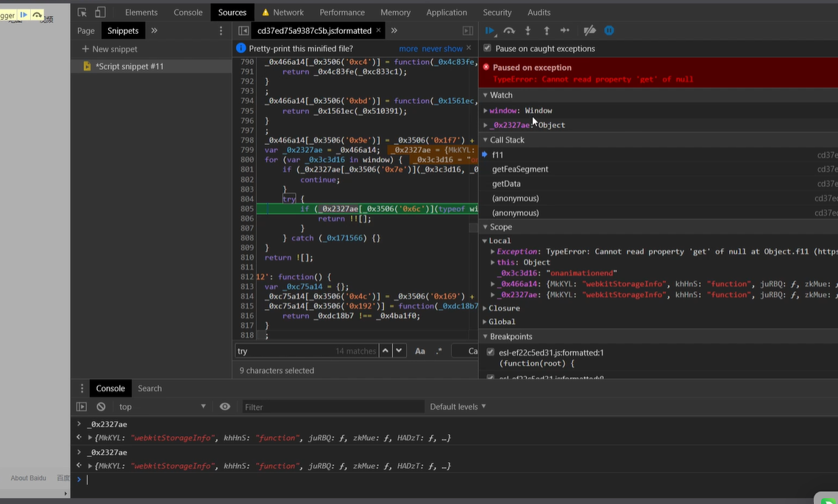Open the inspect element picker tool
The image size is (838, 504).
82,13
